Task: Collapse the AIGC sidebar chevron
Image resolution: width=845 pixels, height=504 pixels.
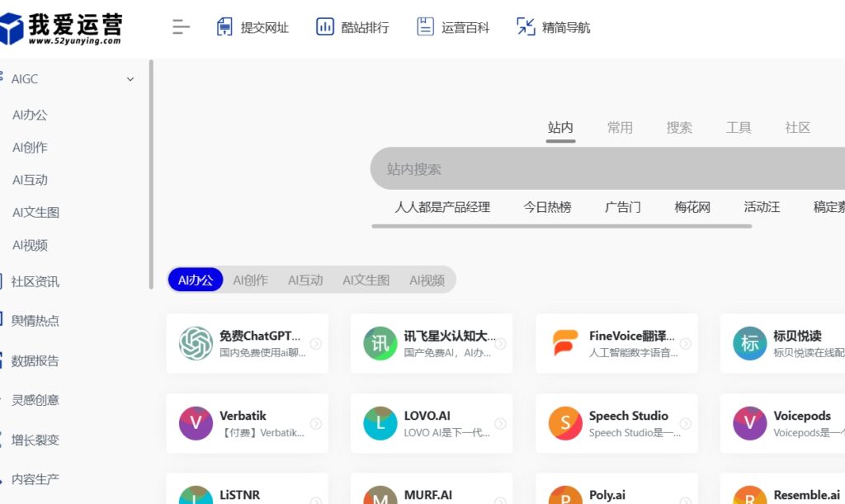Action: pyautogui.click(x=130, y=79)
